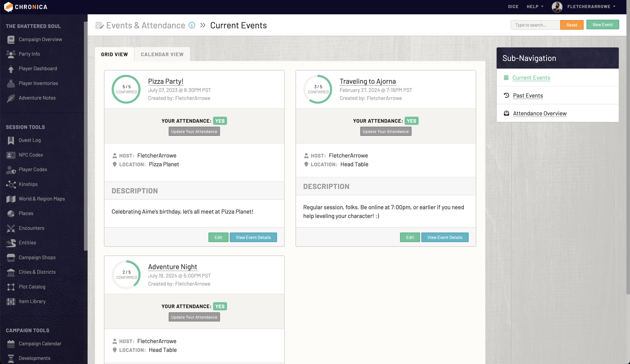The image size is (630, 364).
Task: Focus the event search input field
Action: pos(535,25)
